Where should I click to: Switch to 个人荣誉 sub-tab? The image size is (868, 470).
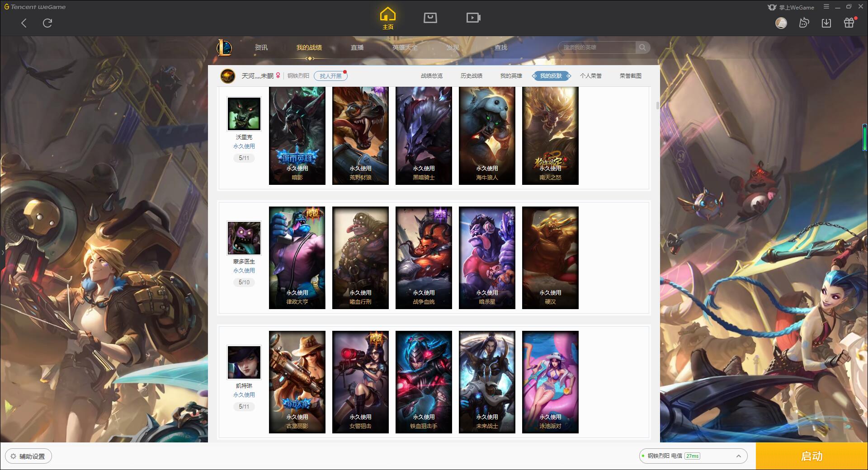(x=591, y=76)
